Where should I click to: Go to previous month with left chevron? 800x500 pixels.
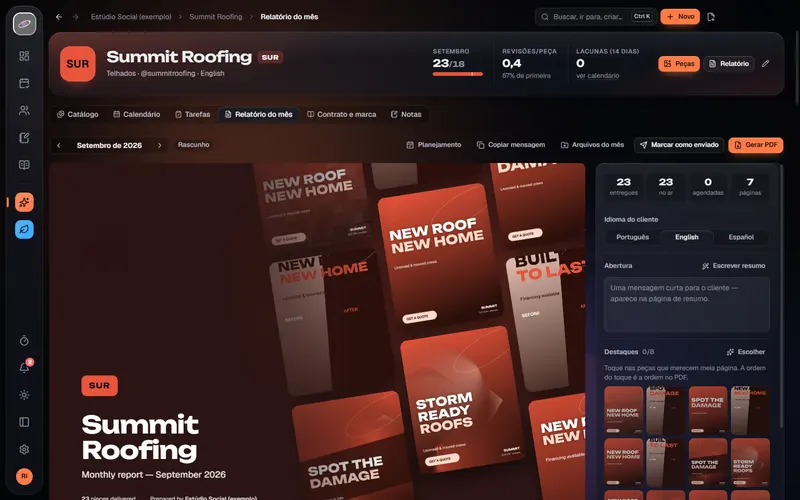pyautogui.click(x=59, y=145)
